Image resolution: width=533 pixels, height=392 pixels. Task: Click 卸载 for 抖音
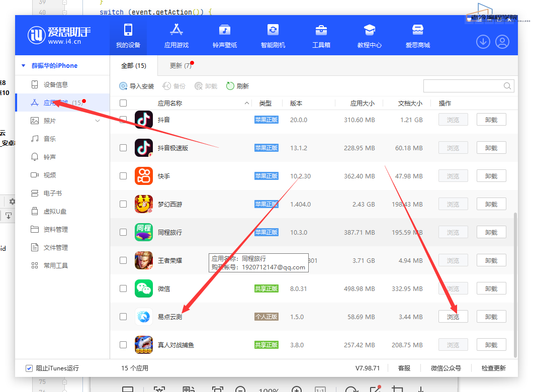tap(491, 120)
